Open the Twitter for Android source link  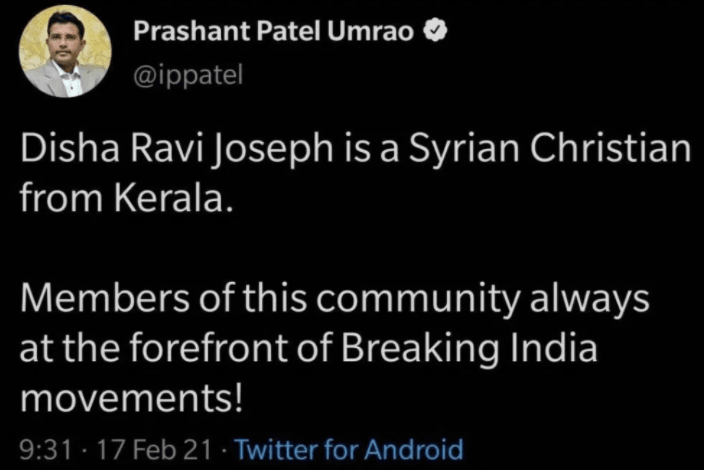349,449
